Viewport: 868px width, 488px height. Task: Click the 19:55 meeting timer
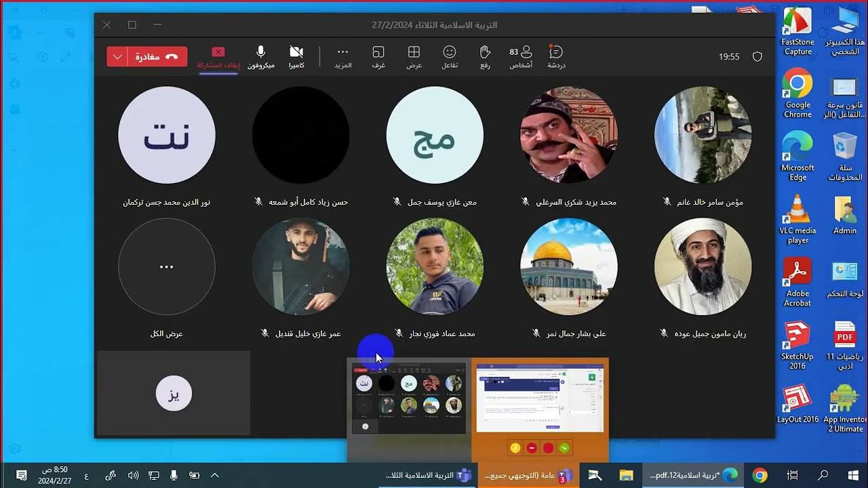729,57
